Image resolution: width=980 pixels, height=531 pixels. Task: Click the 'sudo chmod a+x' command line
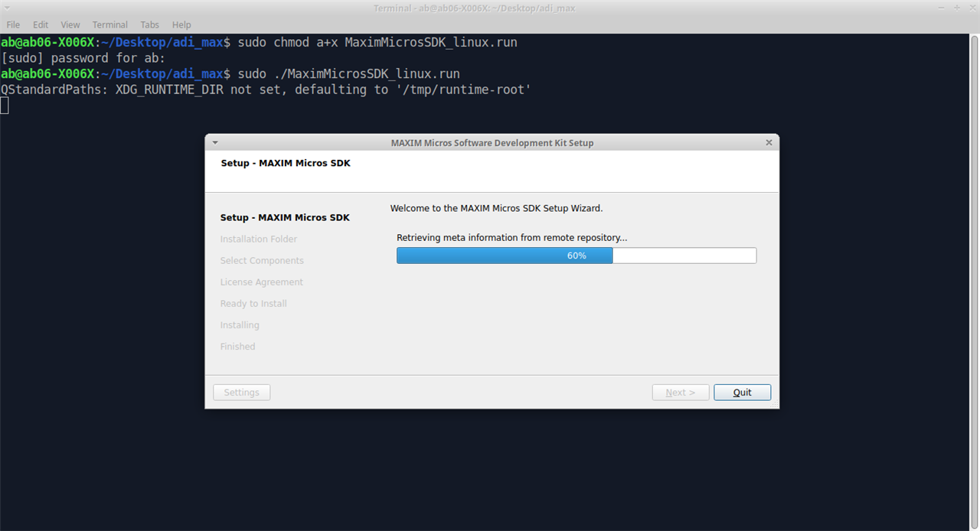click(259, 43)
